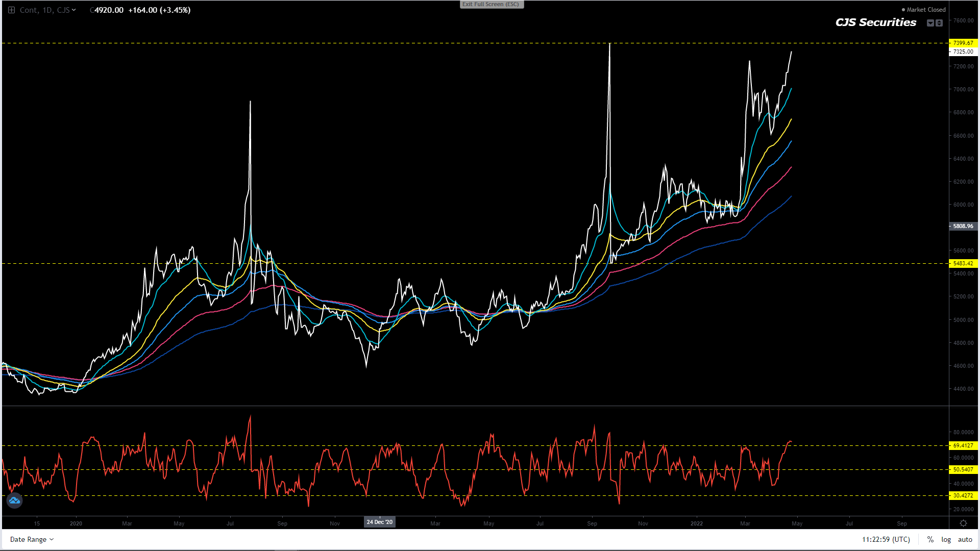The width and height of the screenshot is (980, 551).
Task: Click the 69.4127 RSI level label
Action: coord(963,445)
